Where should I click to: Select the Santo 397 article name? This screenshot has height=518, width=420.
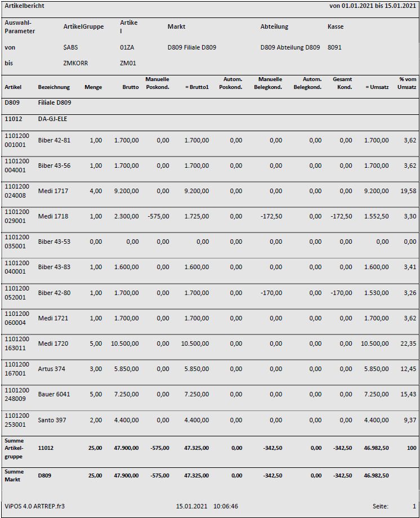coord(52,419)
